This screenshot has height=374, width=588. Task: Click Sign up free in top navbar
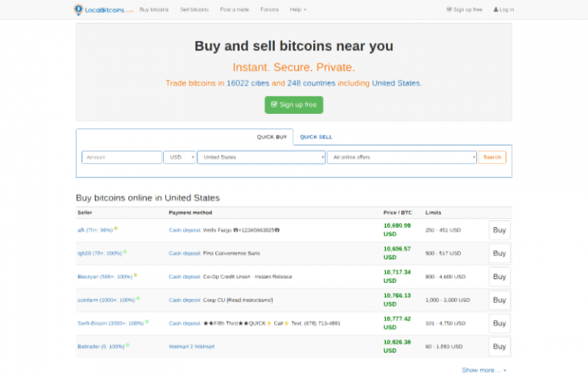(x=464, y=10)
